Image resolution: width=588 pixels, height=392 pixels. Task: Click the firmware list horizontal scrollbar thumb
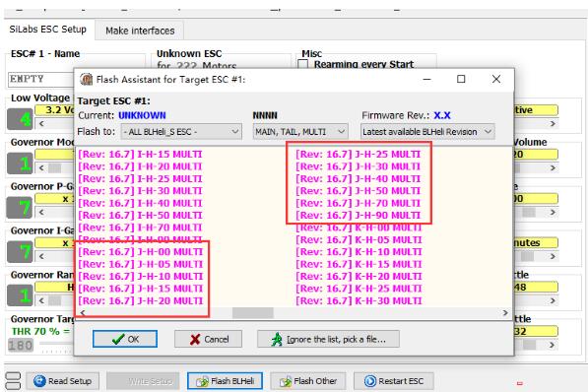click(253, 313)
